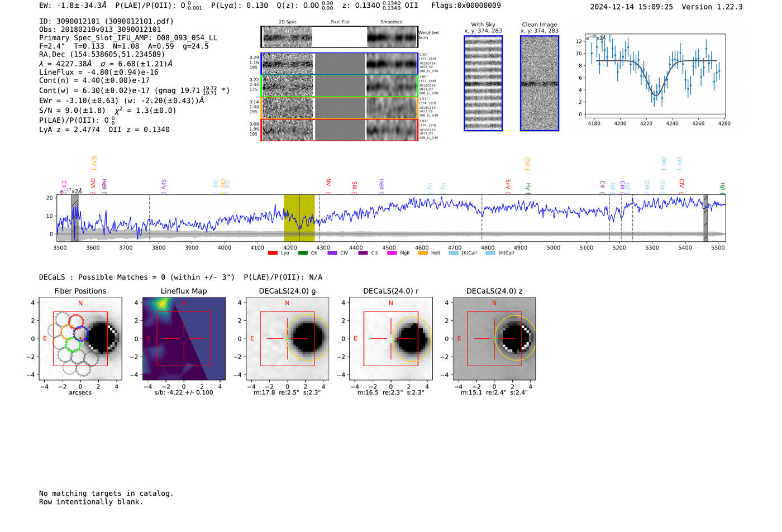Open the DECaLS(24.0) z band image

494,339
